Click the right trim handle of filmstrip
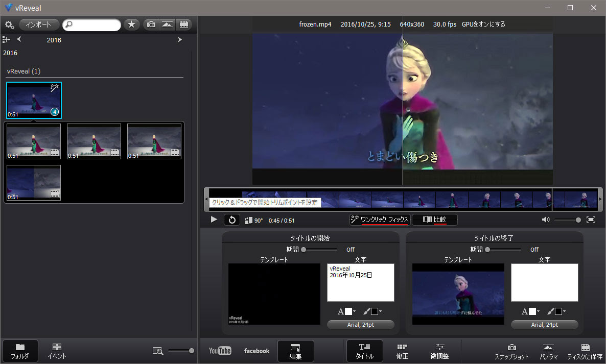 600,200
